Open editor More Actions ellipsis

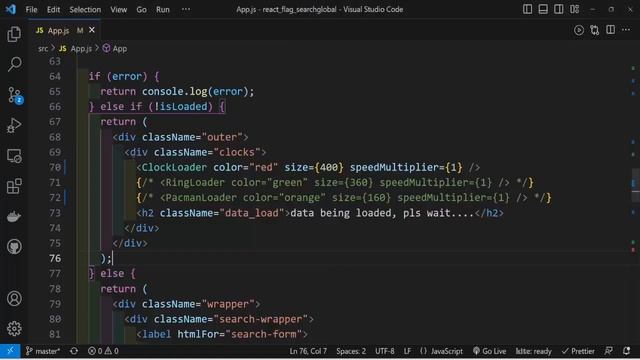[x=626, y=30]
